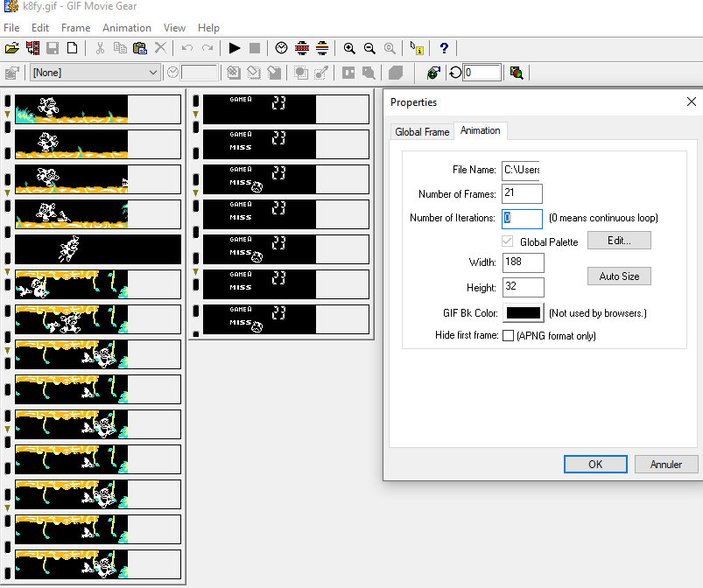Screen dimensions: 703x588
Task: Click the Height field showing 32
Action: [524, 287]
